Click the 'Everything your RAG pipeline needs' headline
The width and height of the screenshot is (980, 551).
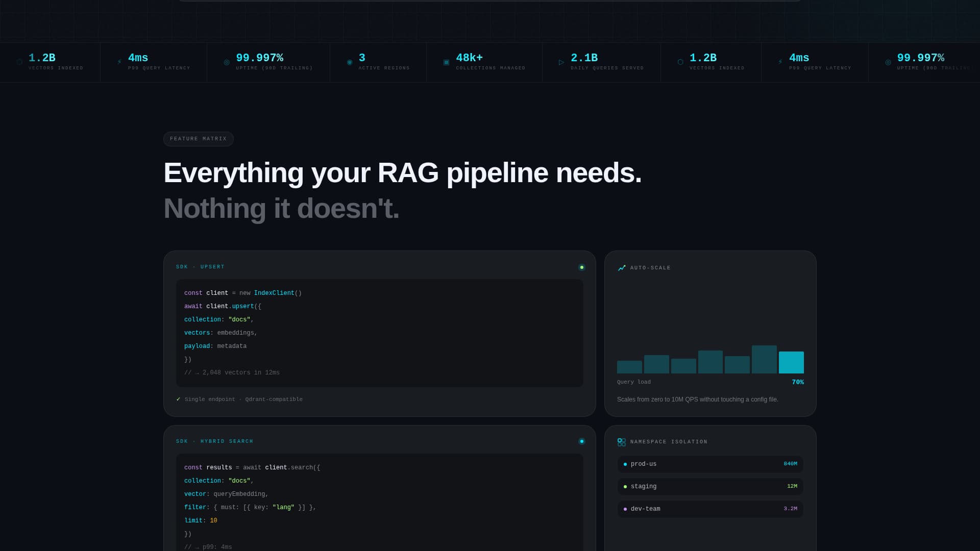(x=402, y=173)
